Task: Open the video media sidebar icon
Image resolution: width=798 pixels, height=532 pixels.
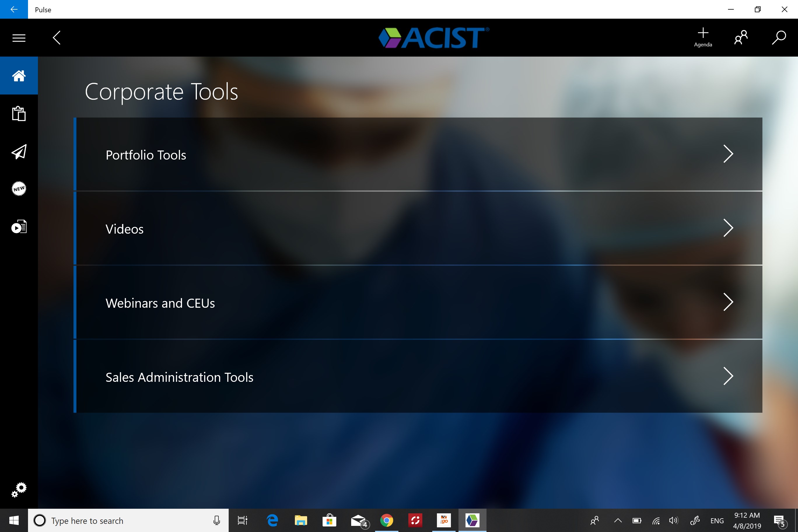Action: pyautogui.click(x=19, y=227)
